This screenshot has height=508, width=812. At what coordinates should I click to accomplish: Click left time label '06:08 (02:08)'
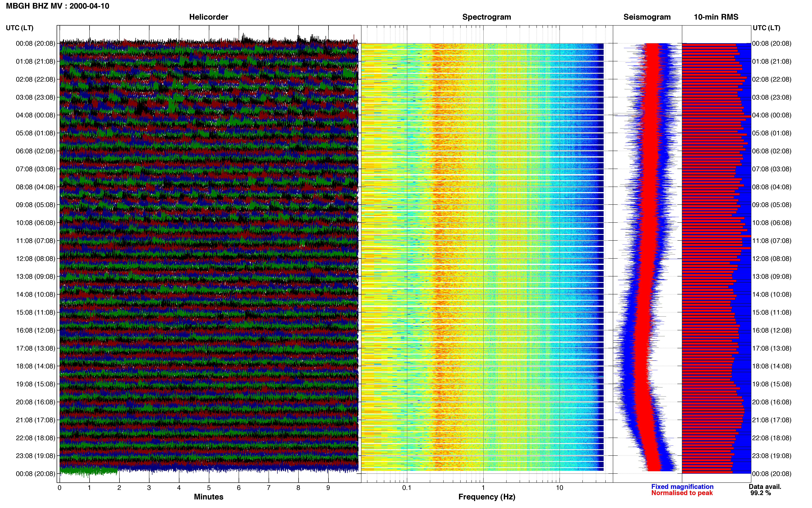35,151
